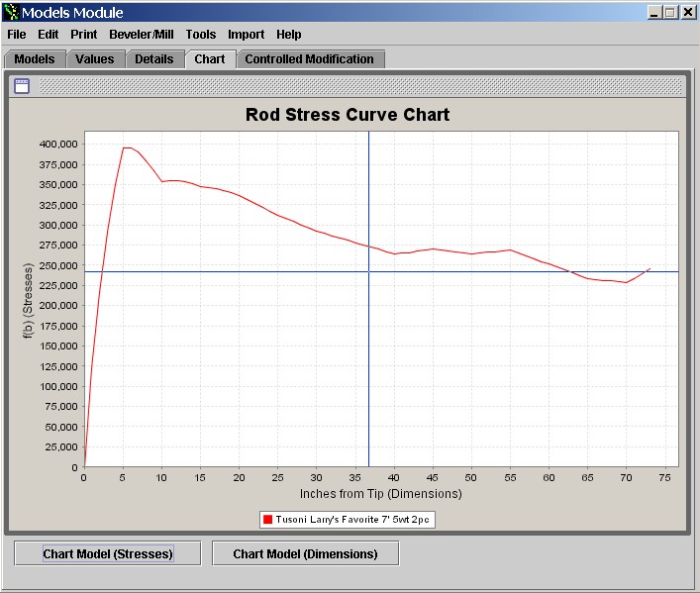This screenshot has width=700, height=593.
Task: Click the Models Module title bar app icon
Action: (11, 12)
